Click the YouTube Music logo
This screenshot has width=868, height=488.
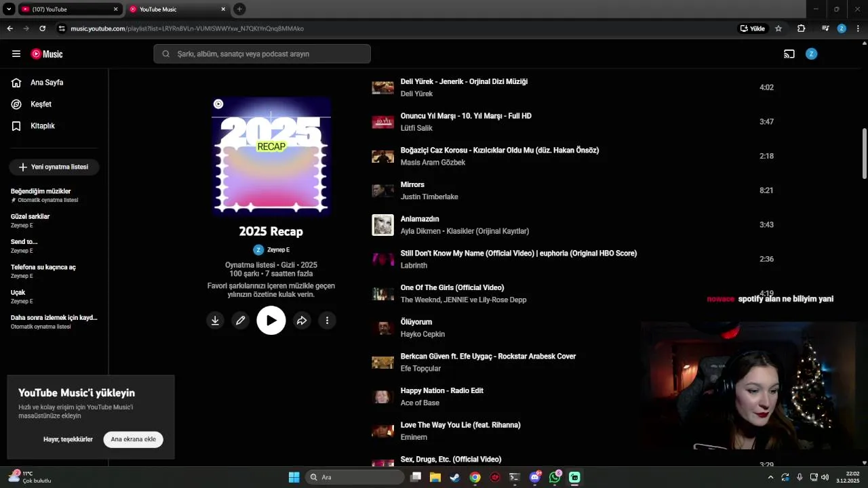[x=47, y=54]
